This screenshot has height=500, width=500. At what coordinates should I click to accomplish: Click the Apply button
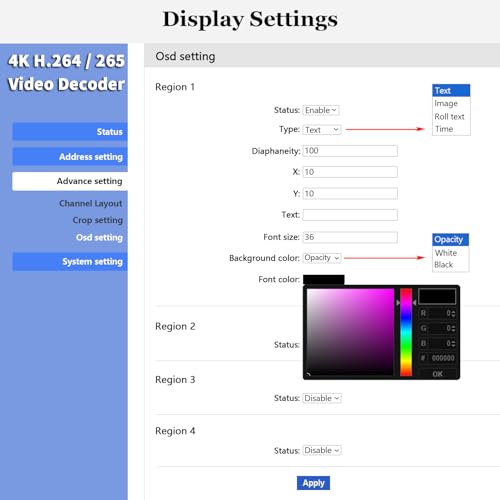[x=313, y=483]
